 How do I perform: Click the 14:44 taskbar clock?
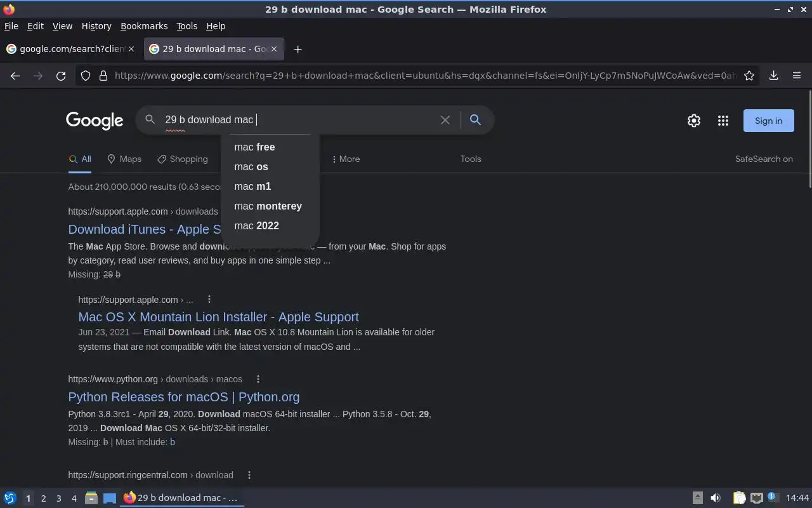coord(797,498)
